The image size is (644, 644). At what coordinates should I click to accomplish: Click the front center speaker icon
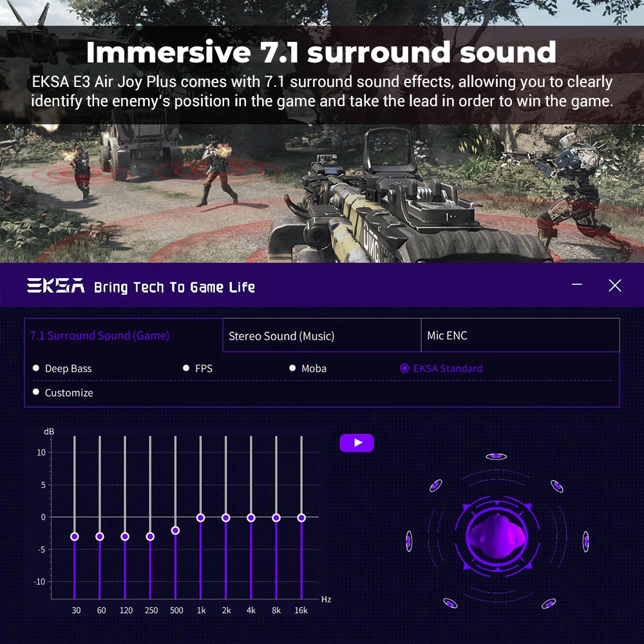[x=496, y=457]
